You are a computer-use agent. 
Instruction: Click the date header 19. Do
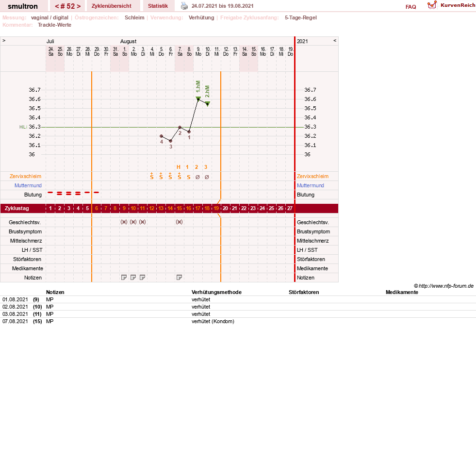point(290,51)
